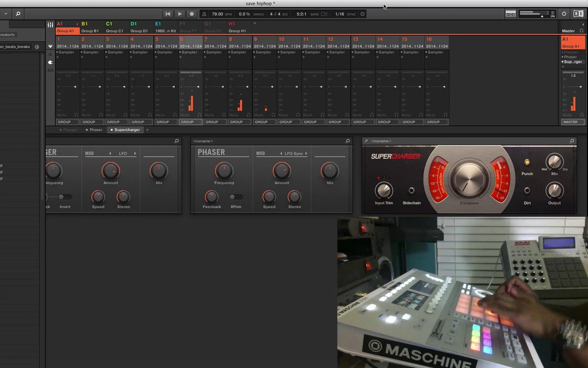Click Flanger MOD next arrow after LFO

pos(135,153)
